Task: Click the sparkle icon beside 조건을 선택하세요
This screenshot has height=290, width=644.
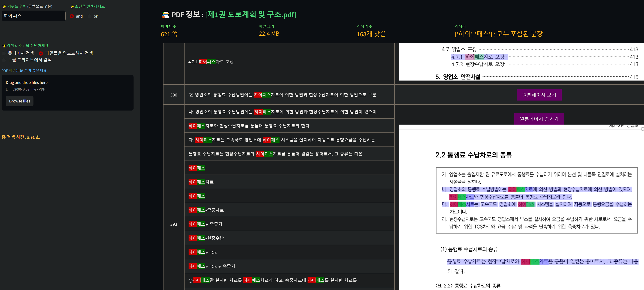Action: click(72, 6)
